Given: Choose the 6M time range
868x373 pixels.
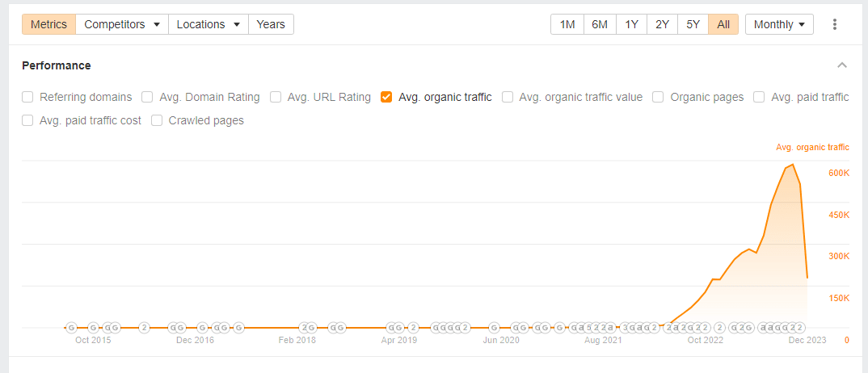Looking at the screenshot, I should point(600,24).
